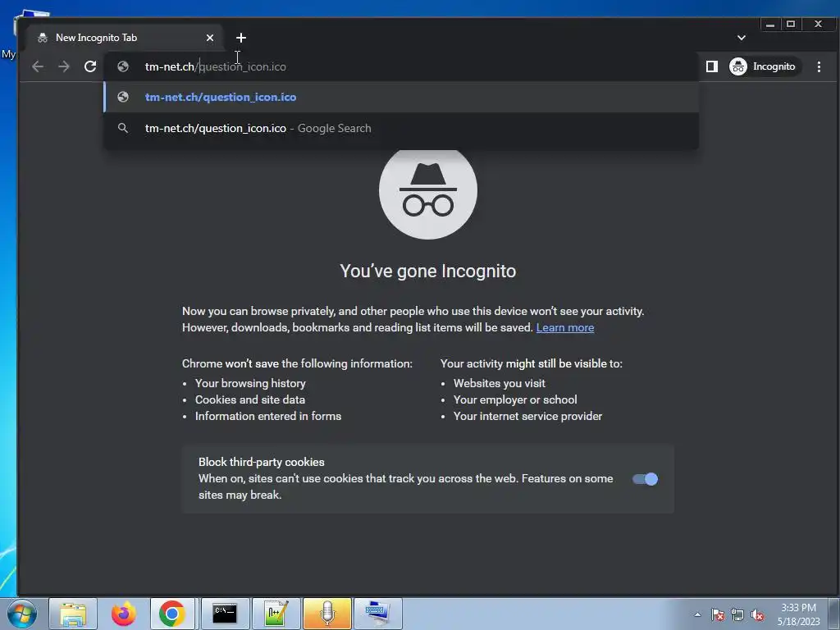This screenshot has height=630, width=840.
Task: Reload the page with refresh icon
Action: click(x=90, y=66)
